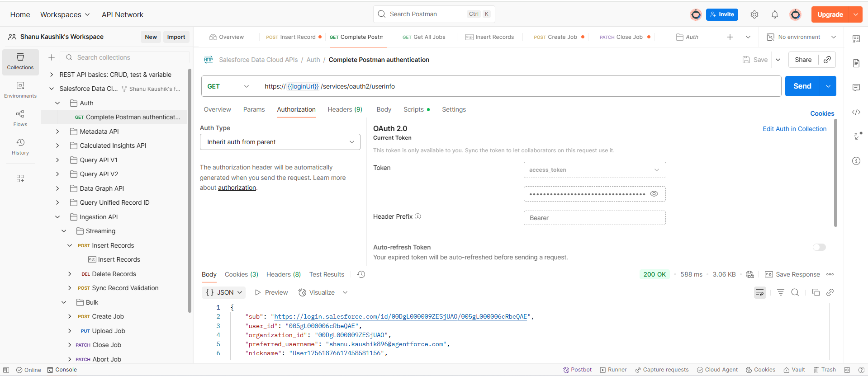This screenshot has width=868, height=376.
Task: Enable the Auto-refresh Token switch
Action: coord(819,247)
